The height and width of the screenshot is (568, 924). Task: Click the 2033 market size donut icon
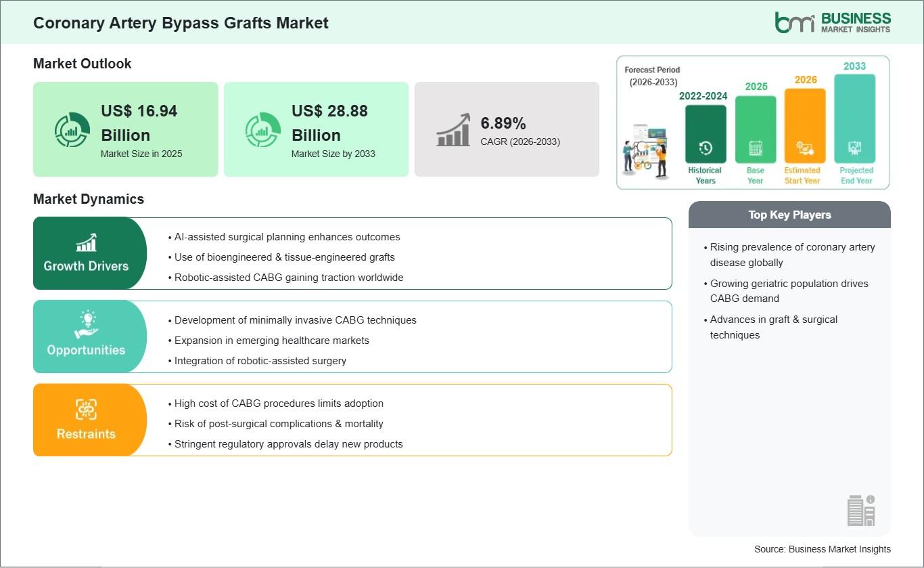262,130
